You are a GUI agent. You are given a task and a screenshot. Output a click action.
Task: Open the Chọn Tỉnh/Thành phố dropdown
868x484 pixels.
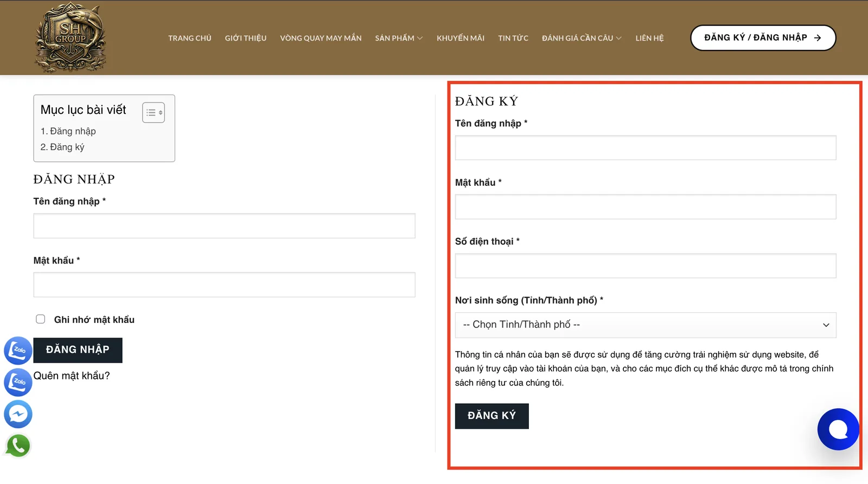646,325
